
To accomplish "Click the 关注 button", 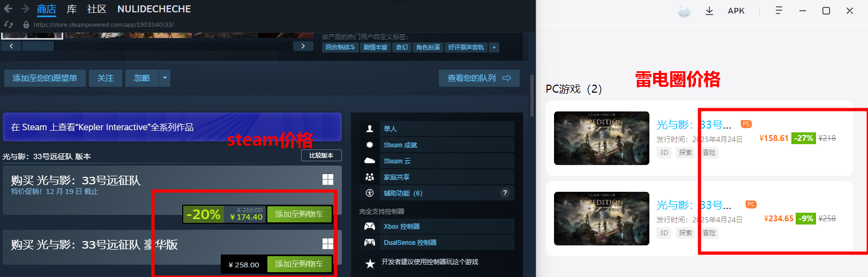I will coord(106,78).
